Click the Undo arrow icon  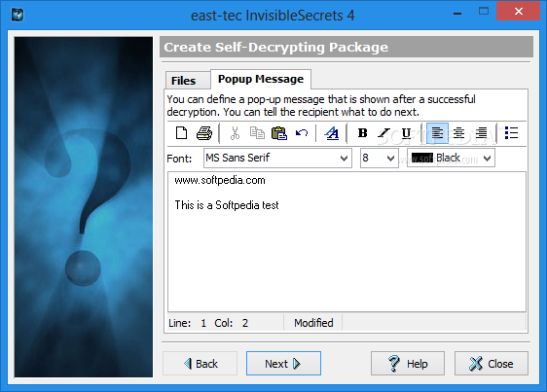[302, 133]
